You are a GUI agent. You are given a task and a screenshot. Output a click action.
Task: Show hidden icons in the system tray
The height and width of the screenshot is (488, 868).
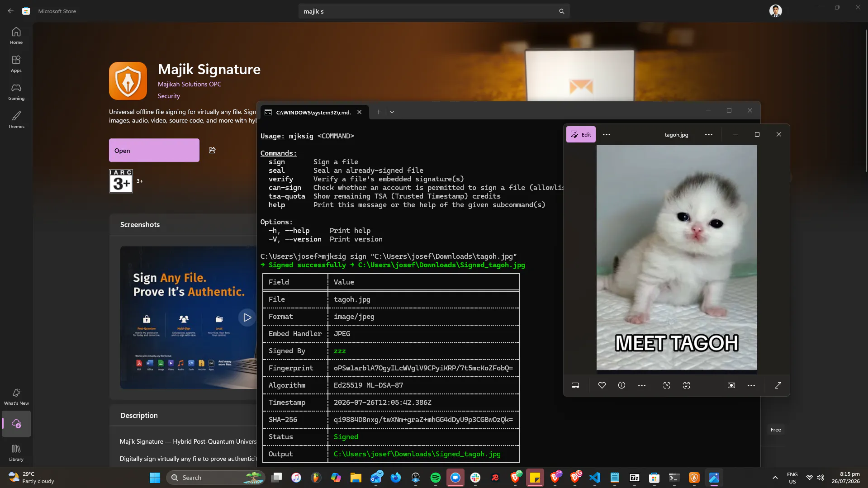pyautogui.click(x=775, y=478)
